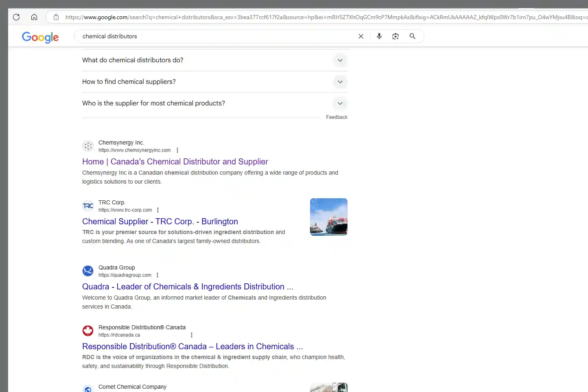The height and width of the screenshot is (392, 588).
Task: Expand "Who is the supplier" question
Action: pyautogui.click(x=340, y=103)
